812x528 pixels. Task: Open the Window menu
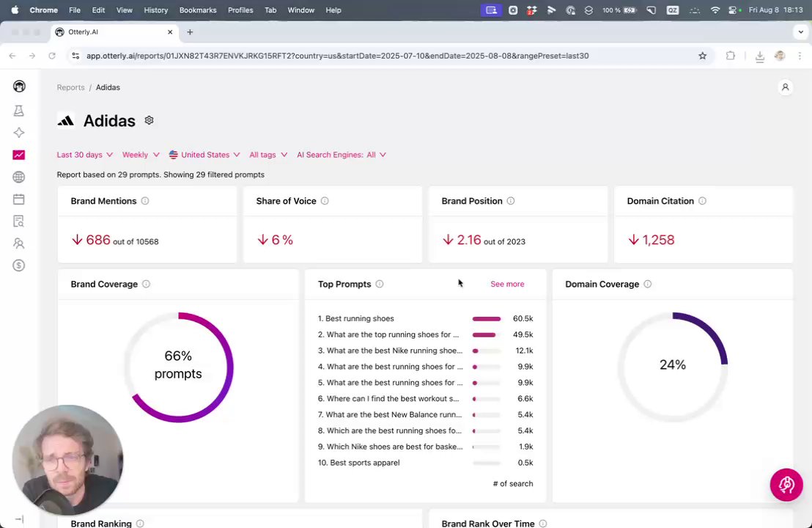(x=301, y=10)
